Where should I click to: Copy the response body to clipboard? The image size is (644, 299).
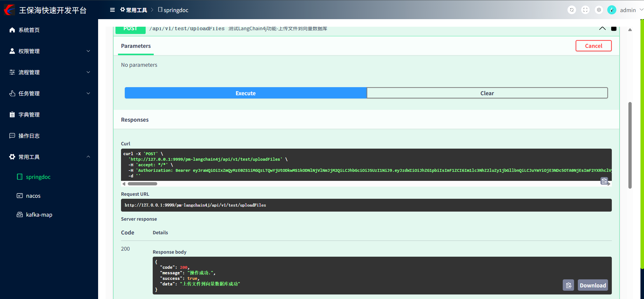[568, 285]
